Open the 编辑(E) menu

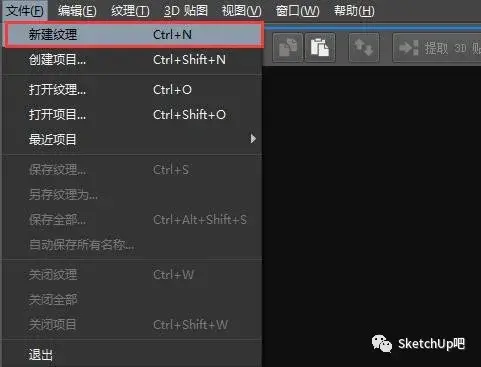77,11
